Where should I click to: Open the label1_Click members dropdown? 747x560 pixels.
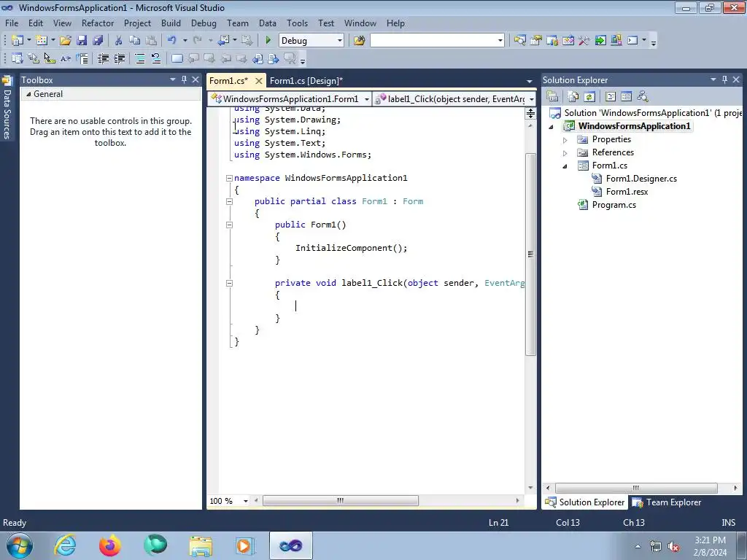click(531, 99)
